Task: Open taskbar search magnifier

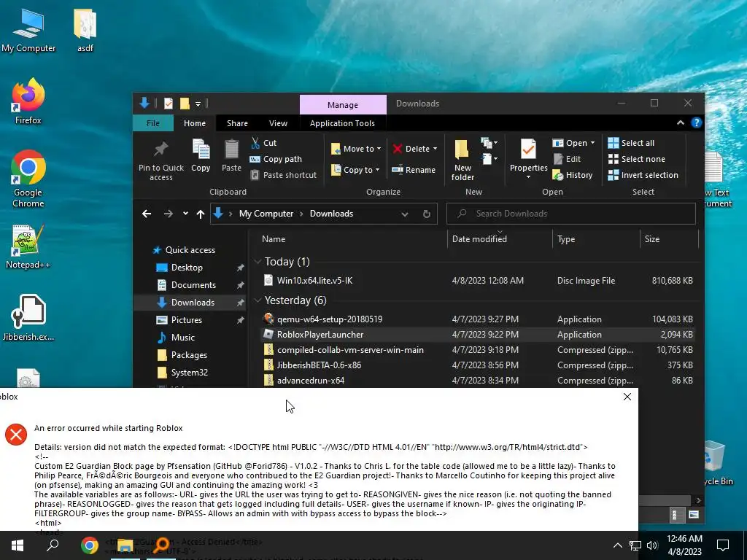Action: [x=53, y=545]
